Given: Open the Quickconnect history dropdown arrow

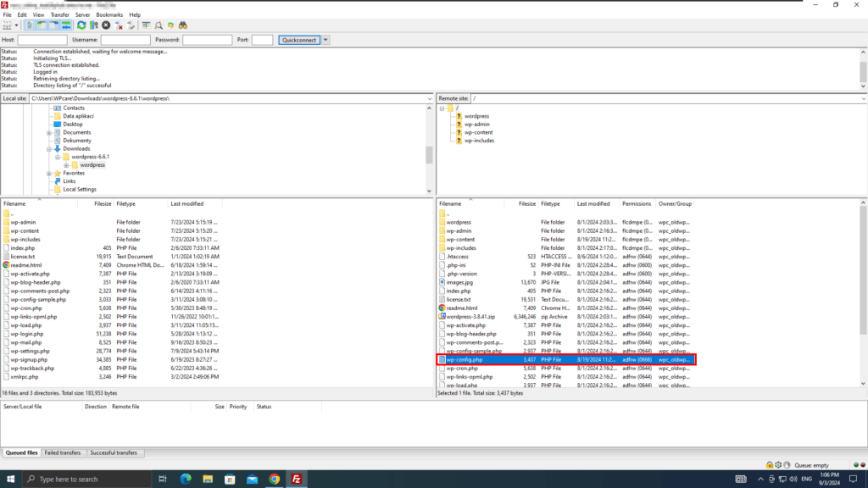Looking at the screenshot, I should point(325,40).
